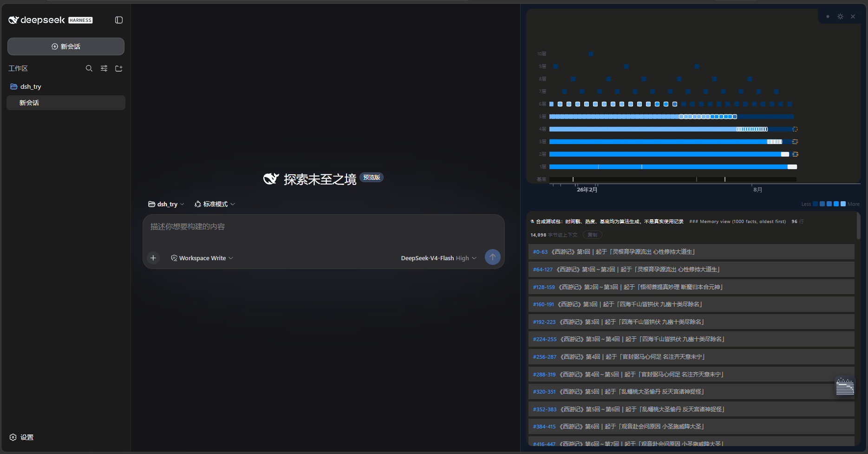Click the 基底 row label

tap(542, 179)
